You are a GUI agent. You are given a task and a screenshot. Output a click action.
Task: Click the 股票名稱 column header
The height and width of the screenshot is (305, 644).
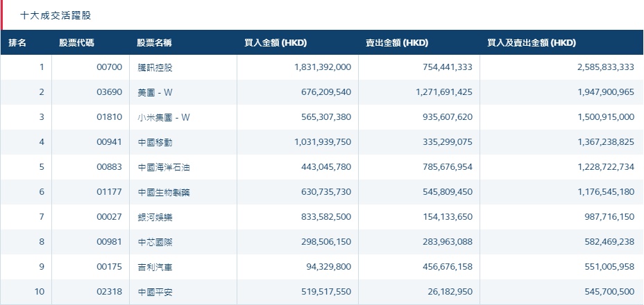pos(155,43)
